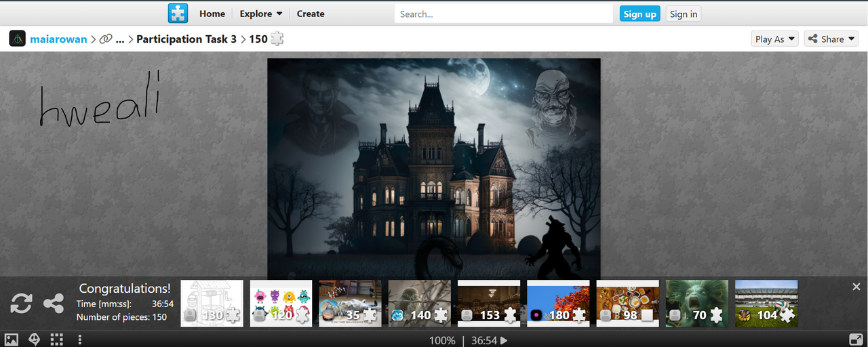The image size is (868, 347).
Task: Click the 'Time [mm:ss]:' label
Action: (x=104, y=304)
